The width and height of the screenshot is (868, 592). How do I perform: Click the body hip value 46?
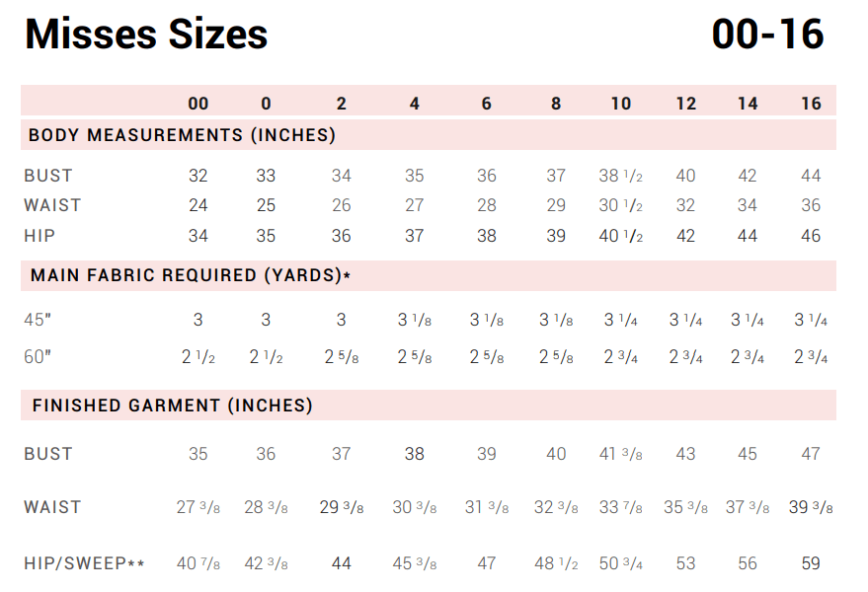pos(811,236)
